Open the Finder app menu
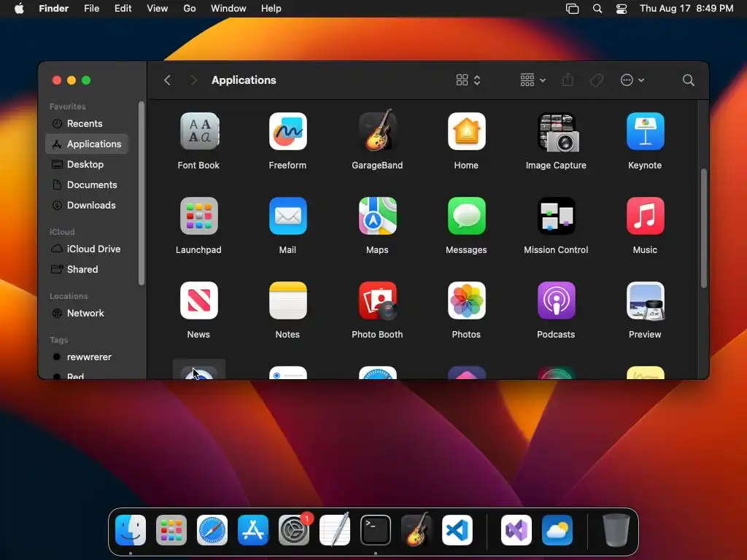 (54, 9)
